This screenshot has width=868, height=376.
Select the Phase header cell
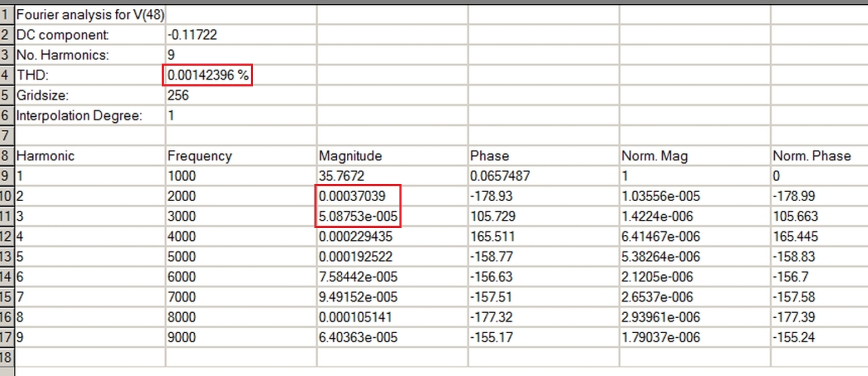pos(543,156)
